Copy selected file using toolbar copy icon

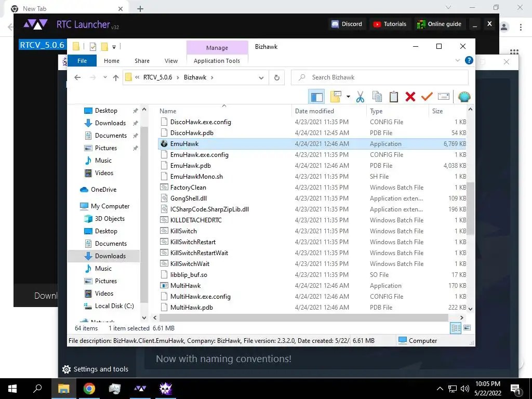tap(377, 97)
